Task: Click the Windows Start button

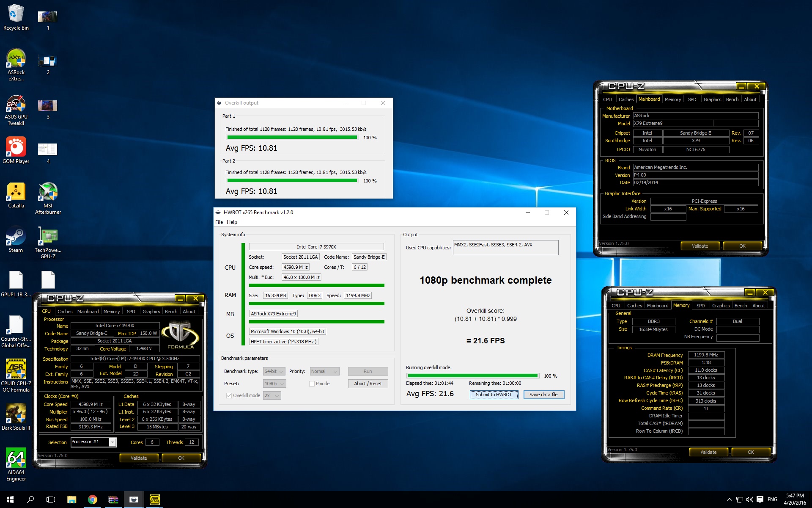Action: click(10, 500)
